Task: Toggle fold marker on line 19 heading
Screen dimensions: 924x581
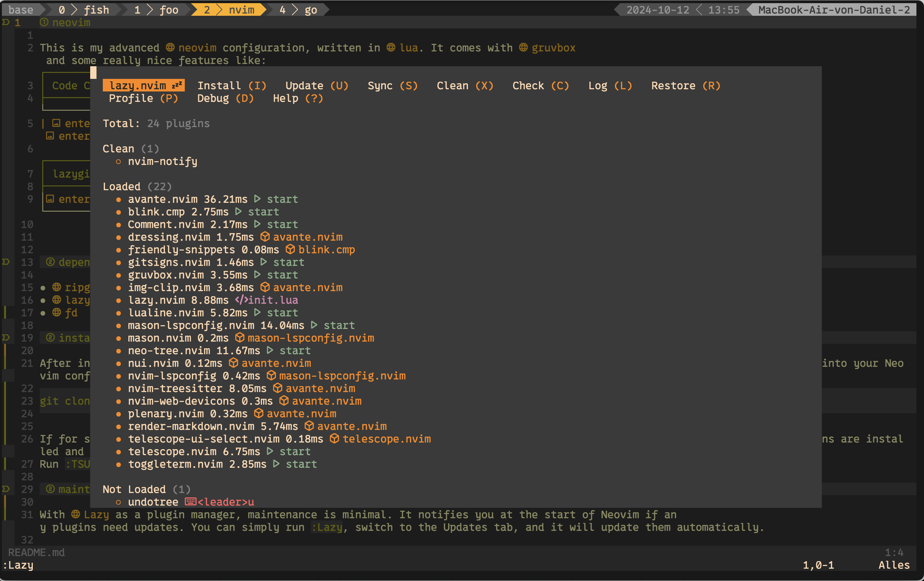Action: (6, 337)
